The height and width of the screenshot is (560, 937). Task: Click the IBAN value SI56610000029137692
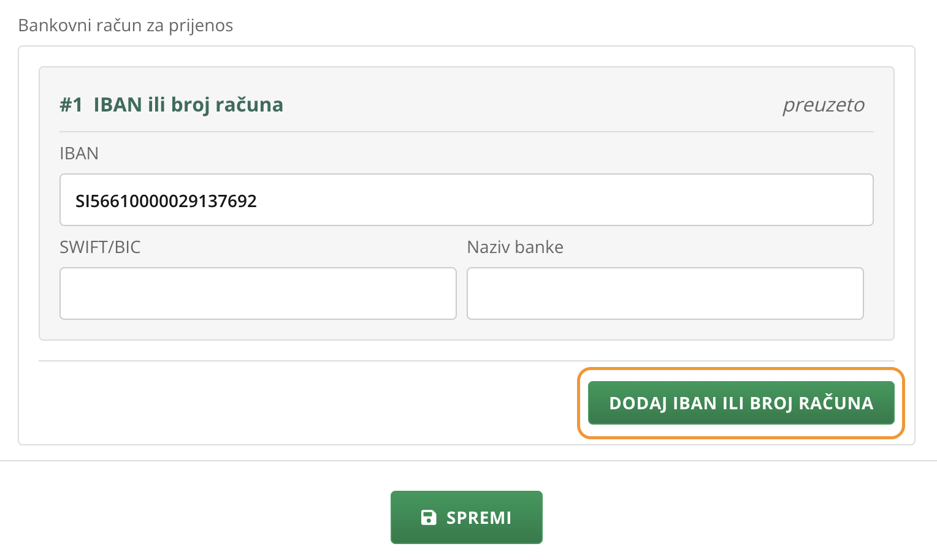166,201
